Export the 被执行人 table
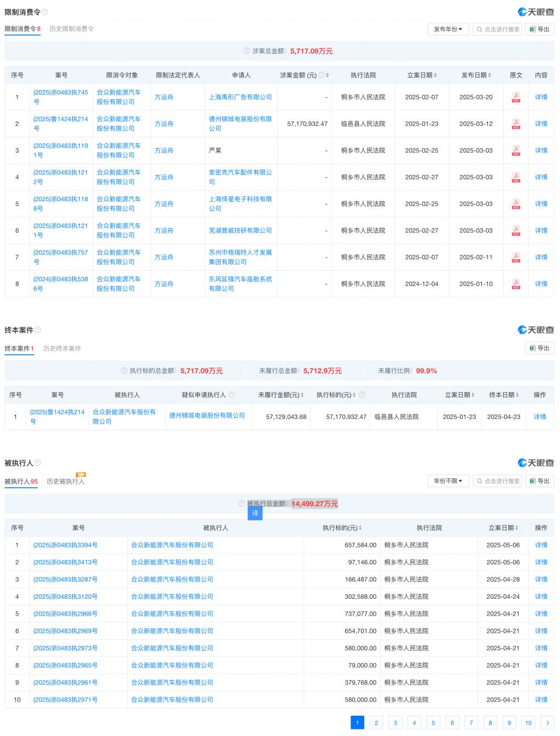This screenshot has width=560, height=736. [539, 481]
